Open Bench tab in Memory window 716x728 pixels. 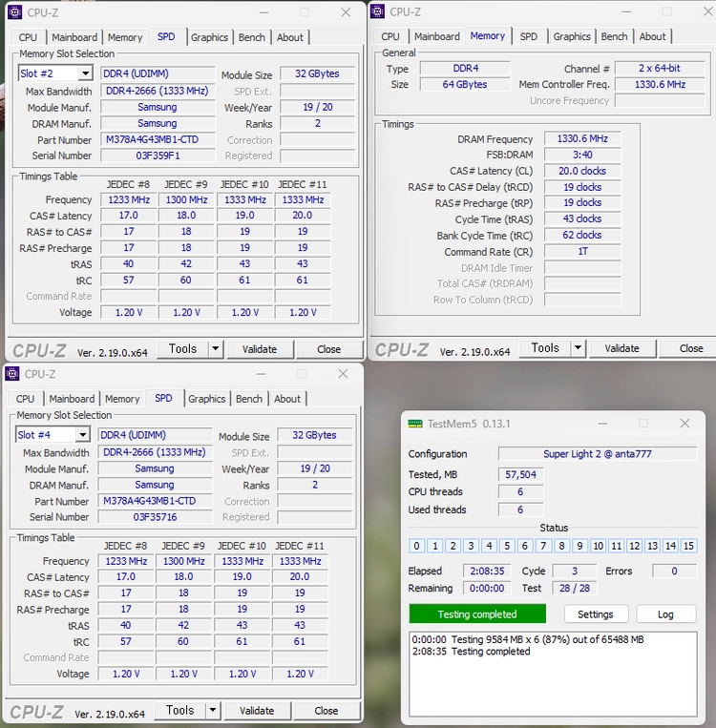pos(614,36)
